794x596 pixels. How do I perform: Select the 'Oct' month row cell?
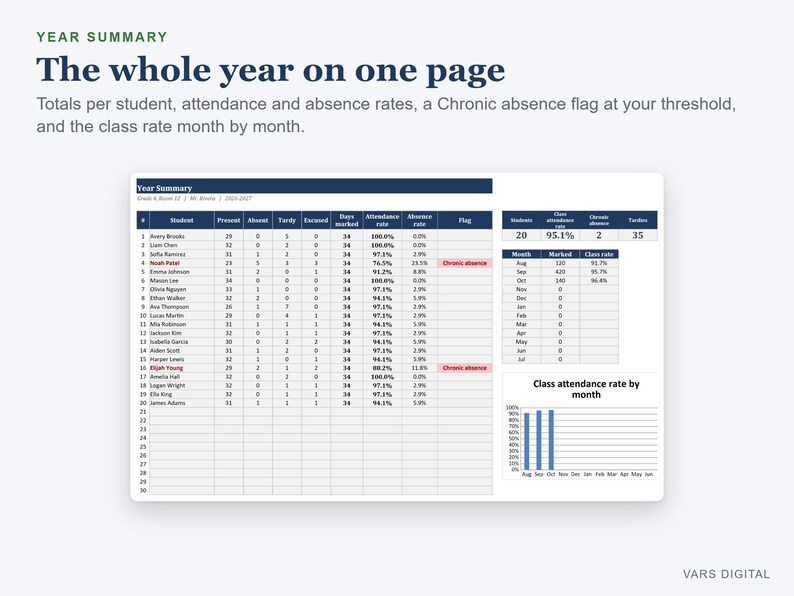click(522, 281)
